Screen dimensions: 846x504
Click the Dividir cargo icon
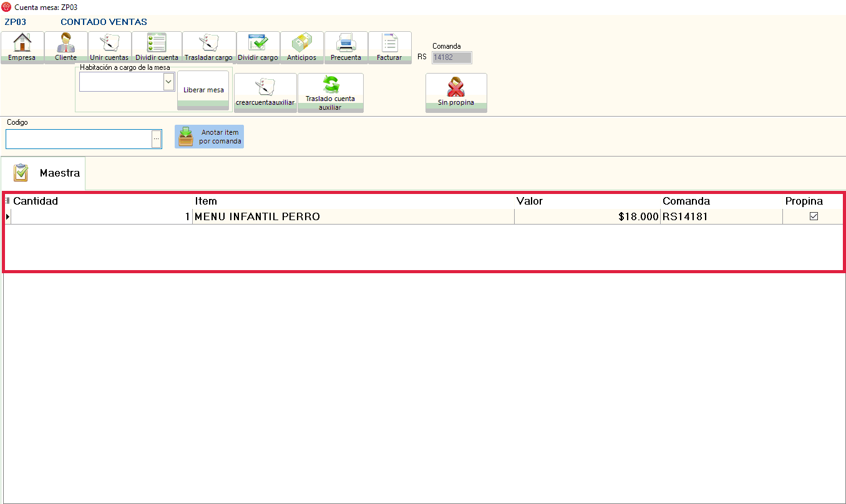258,43
